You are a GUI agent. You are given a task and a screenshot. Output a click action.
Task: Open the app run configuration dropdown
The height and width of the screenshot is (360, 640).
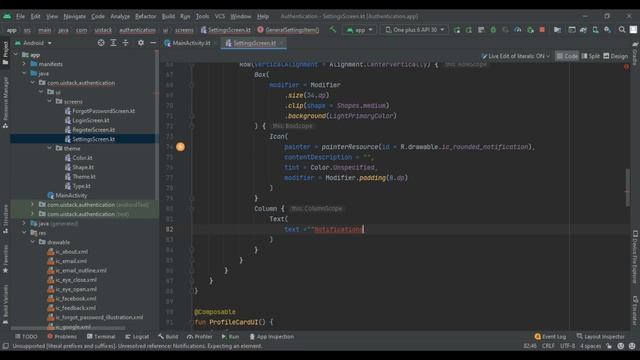point(359,30)
